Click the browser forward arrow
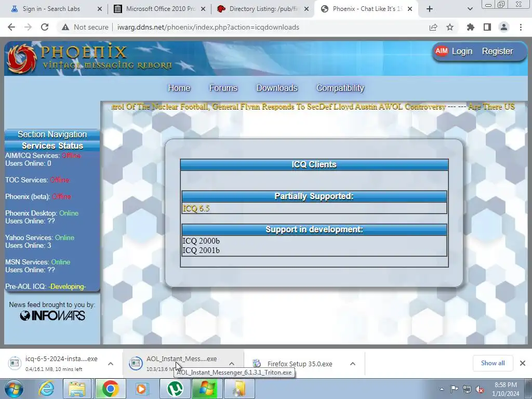The height and width of the screenshot is (399, 532). coord(28,27)
